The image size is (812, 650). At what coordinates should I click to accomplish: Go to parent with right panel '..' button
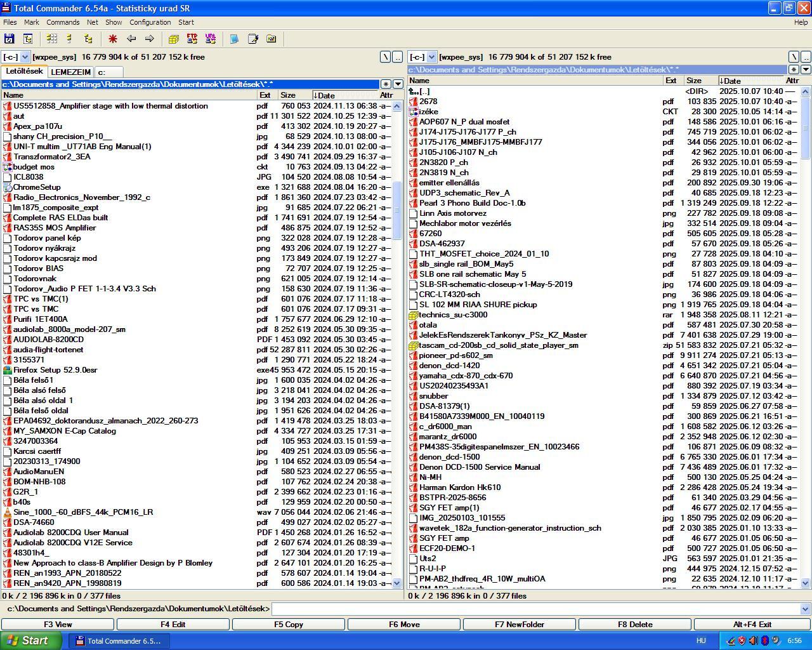point(806,57)
